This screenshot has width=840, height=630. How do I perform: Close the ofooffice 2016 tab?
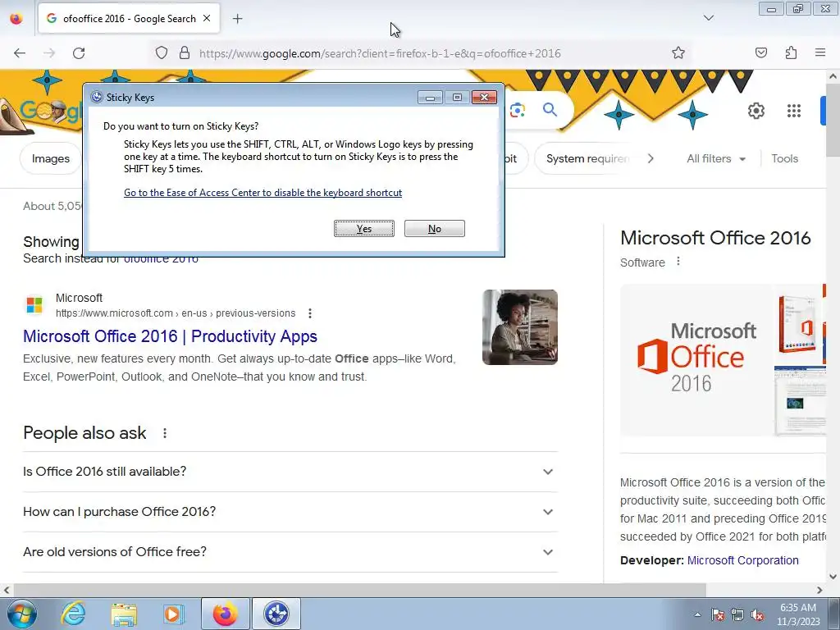click(207, 18)
